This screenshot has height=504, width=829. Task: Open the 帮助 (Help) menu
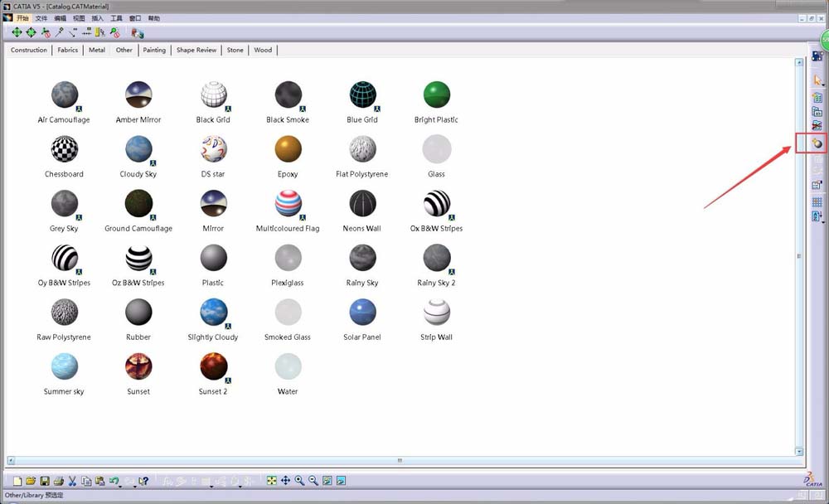(x=154, y=18)
